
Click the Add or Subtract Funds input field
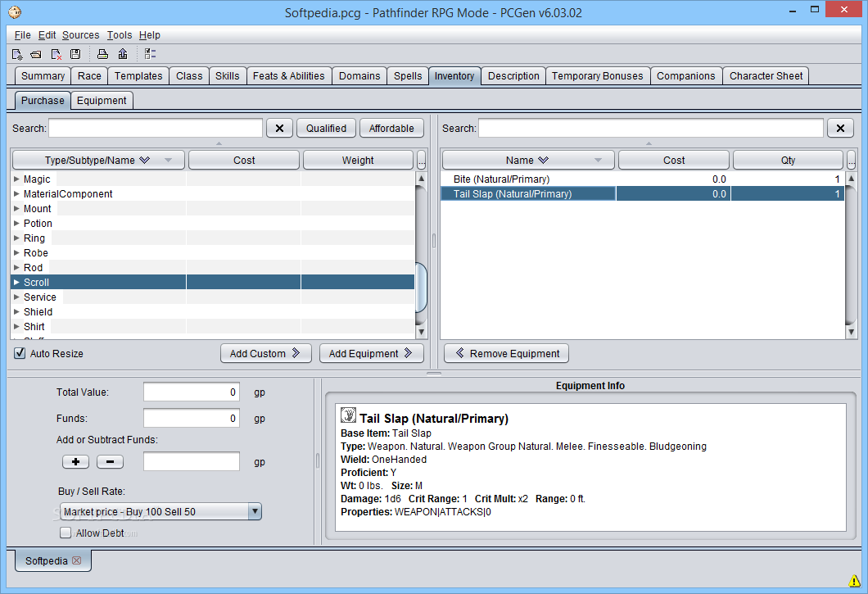click(x=192, y=461)
